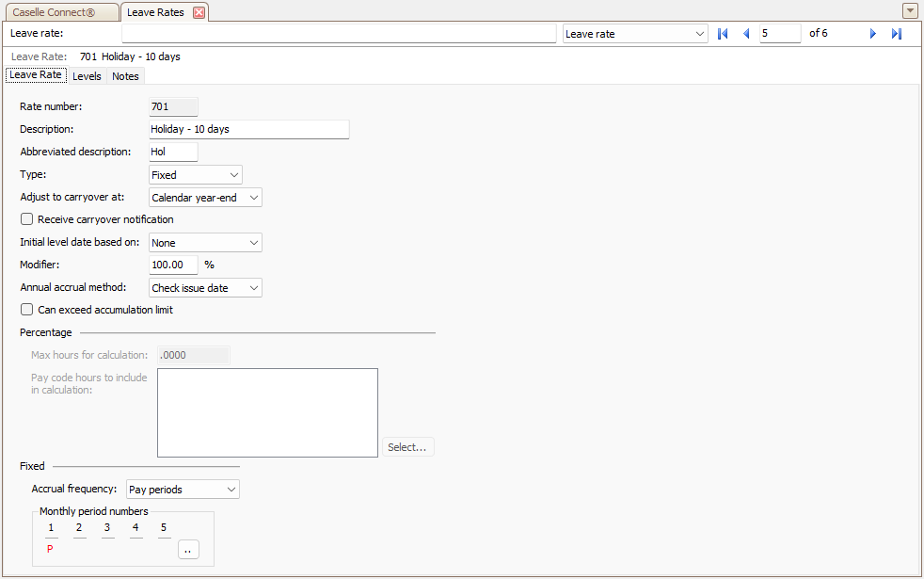Expand the Annual accrual method dropdown
924x579 pixels.
click(x=205, y=288)
